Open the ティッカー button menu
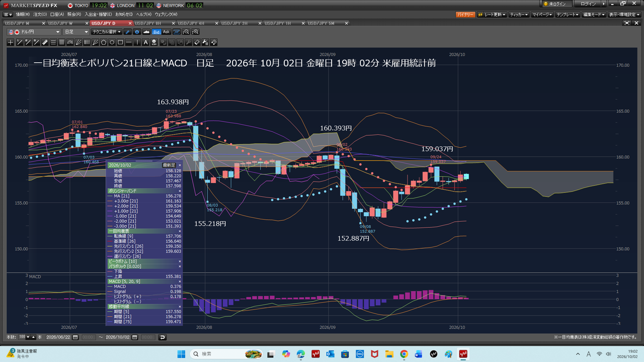The width and height of the screenshot is (644, 362). point(519,15)
